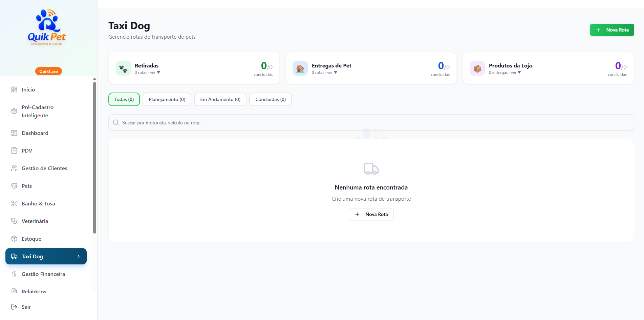
Task: Expand the Entregas de Pet 'ver' dropdown
Action: tap(336, 73)
